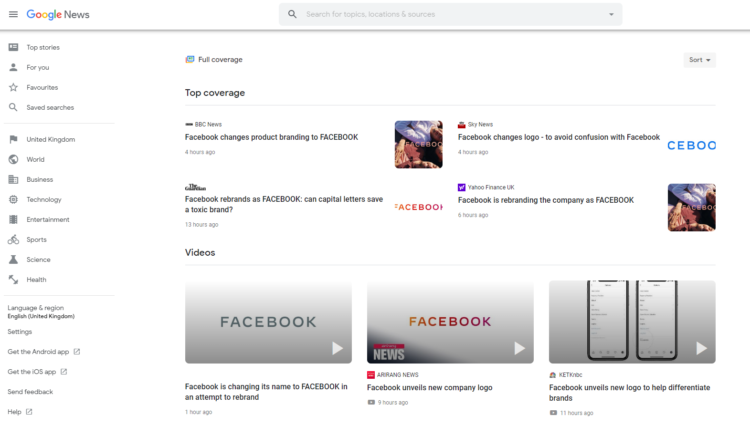Screen dimensions: 750x426
Task: Click the Full coverage icon
Action: [190, 59]
